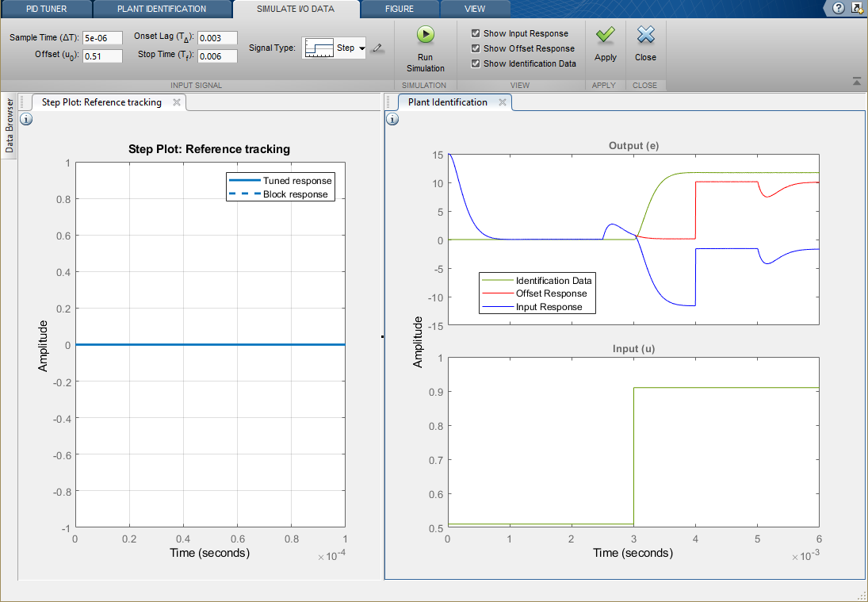
Task: Switch to the PID TUNER tab
Action: 47,9
